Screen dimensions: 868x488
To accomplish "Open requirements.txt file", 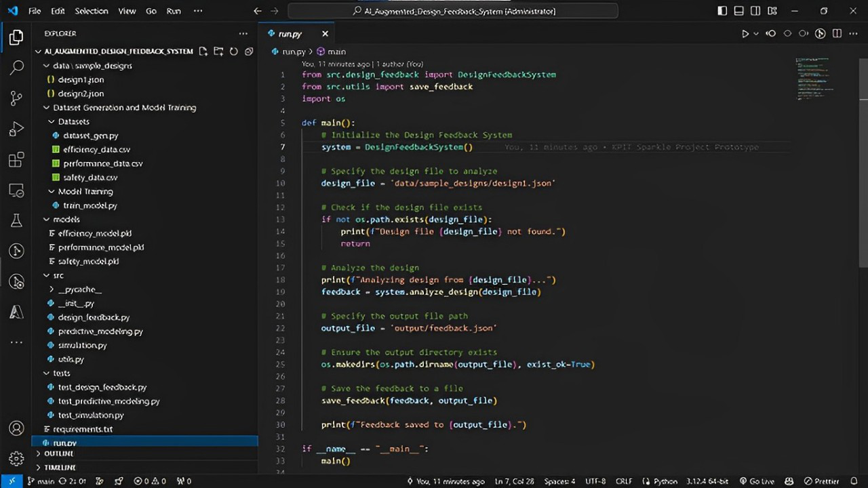I will 83,430.
